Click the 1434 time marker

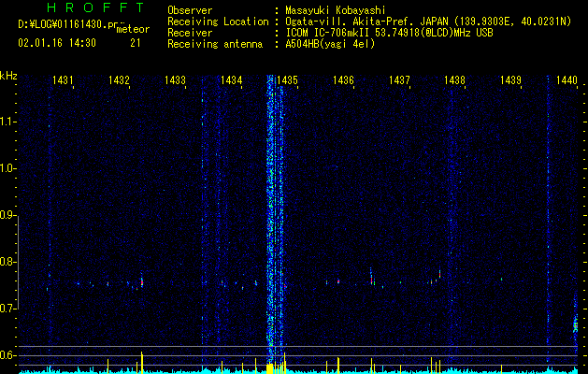pyautogui.click(x=232, y=80)
